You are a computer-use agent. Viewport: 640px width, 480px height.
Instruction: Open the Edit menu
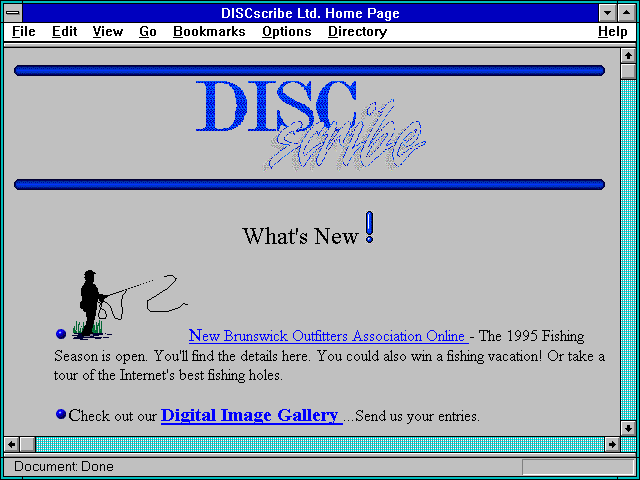pyautogui.click(x=64, y=32)
